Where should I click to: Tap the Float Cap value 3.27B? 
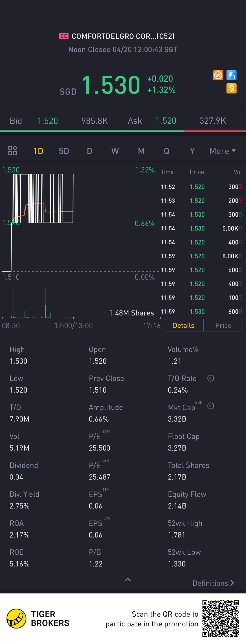[177, 448]
